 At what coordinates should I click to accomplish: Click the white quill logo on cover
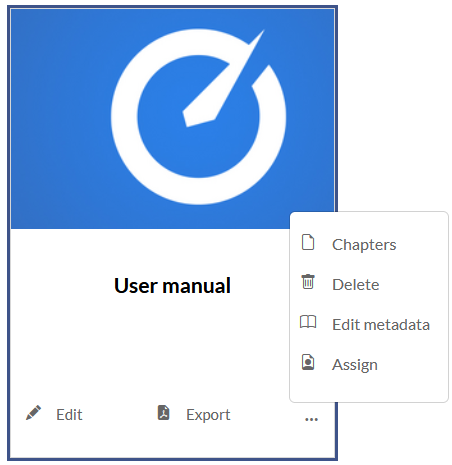(x=199, y=117)
